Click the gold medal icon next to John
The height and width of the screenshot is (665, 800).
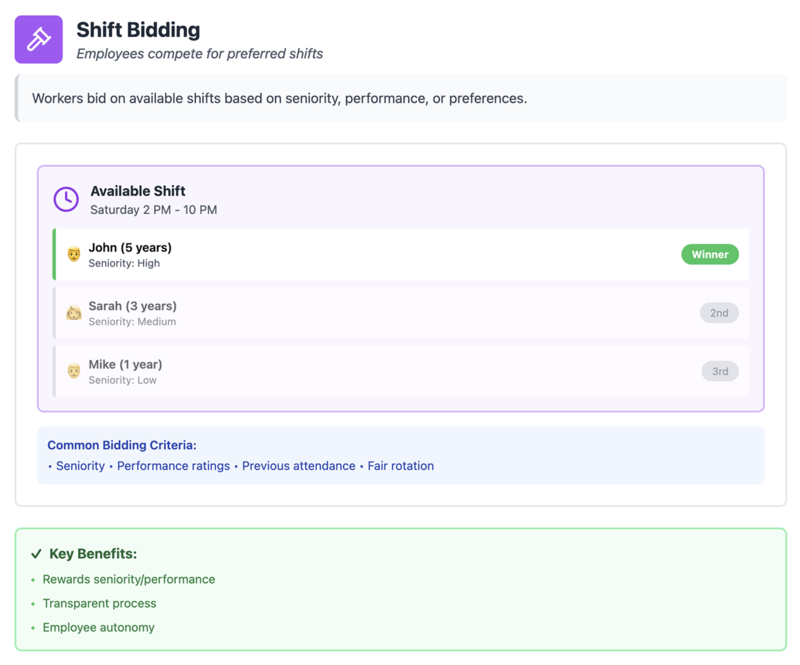click(x=73, y=254)
